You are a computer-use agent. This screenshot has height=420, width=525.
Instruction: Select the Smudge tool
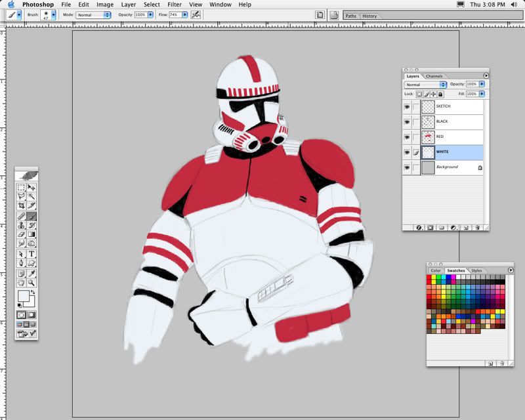click(x=21, y=243)
